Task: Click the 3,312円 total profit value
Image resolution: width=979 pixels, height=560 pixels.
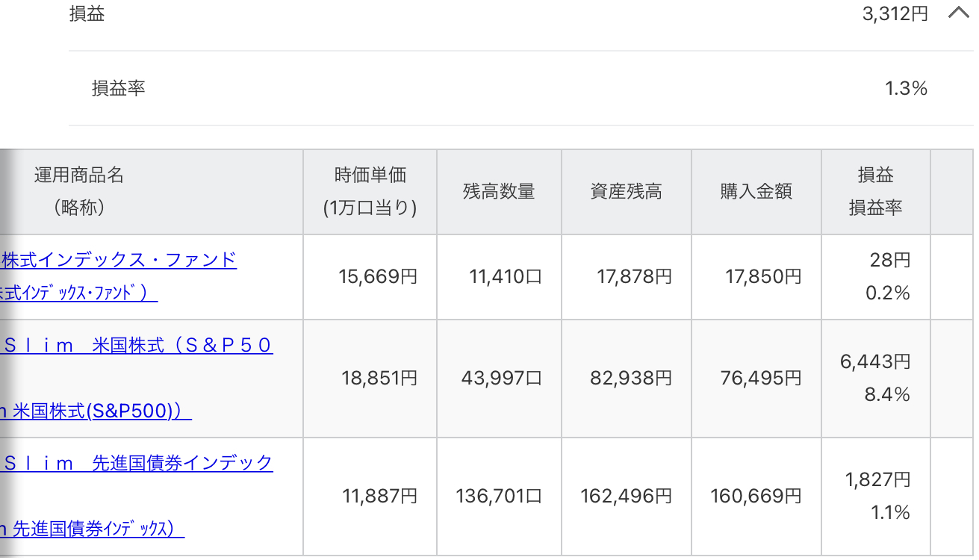Action: pos(895,13)
